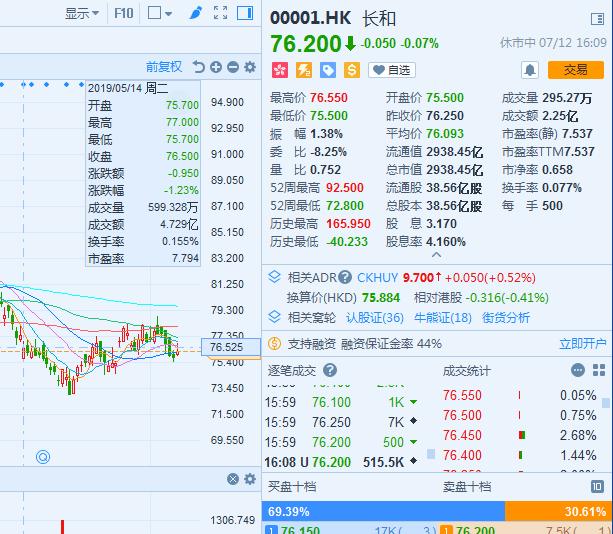Click the orange 30.61% sell ratio bar
The width and height of the screenshot is (613, 534).
coord(559,511)
